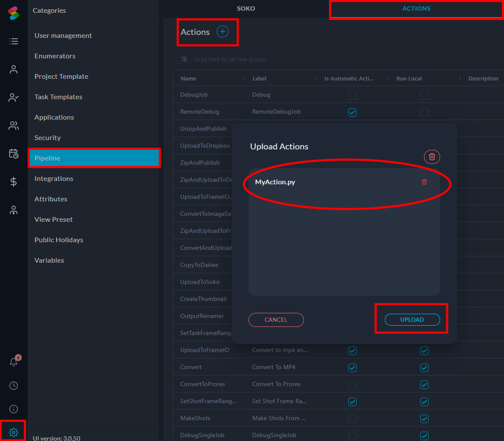Open Integrations category
This screenshot has height=441, width=504.
point(54,178)
